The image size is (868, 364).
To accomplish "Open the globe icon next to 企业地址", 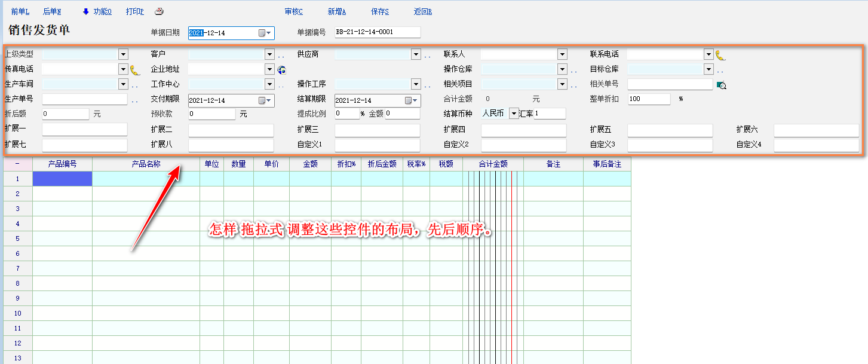I will click(x=282, y=70).
